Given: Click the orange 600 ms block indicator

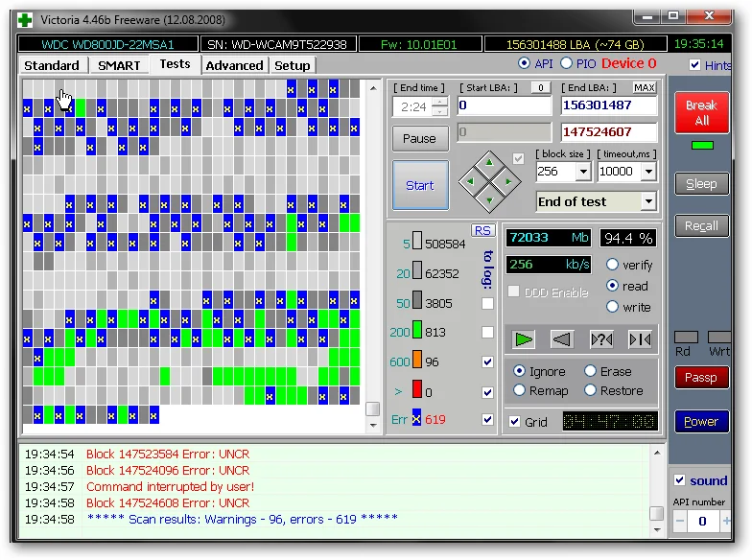Looking at the screenshot, I should (x=416, y=362).
